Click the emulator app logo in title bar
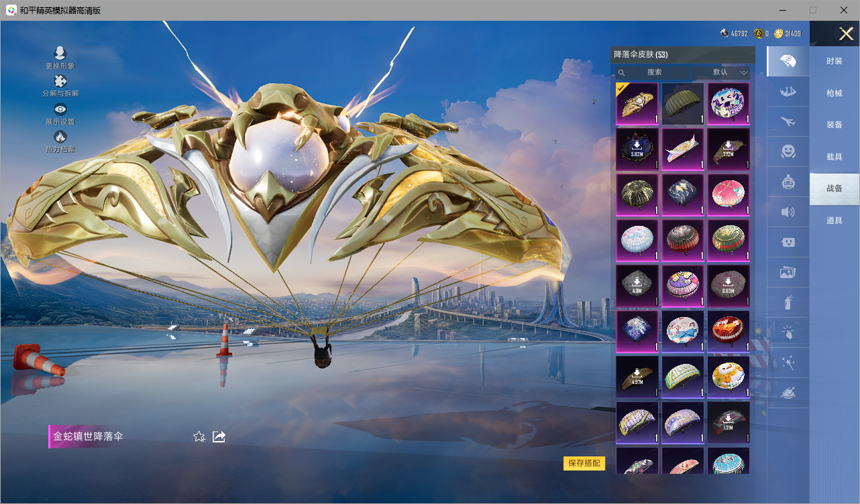This screenshot has width=860, height=504. coord(11,10)
